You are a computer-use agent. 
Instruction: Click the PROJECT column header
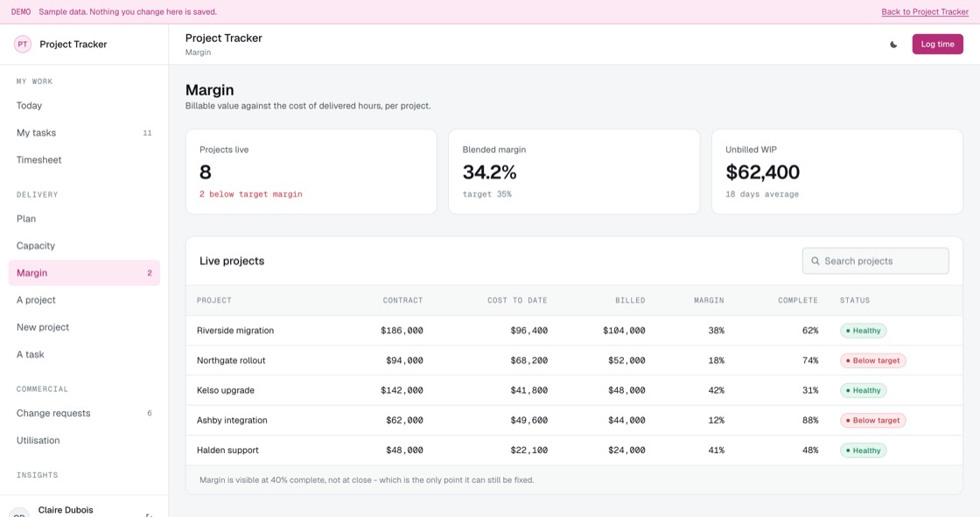coord(213,301)
